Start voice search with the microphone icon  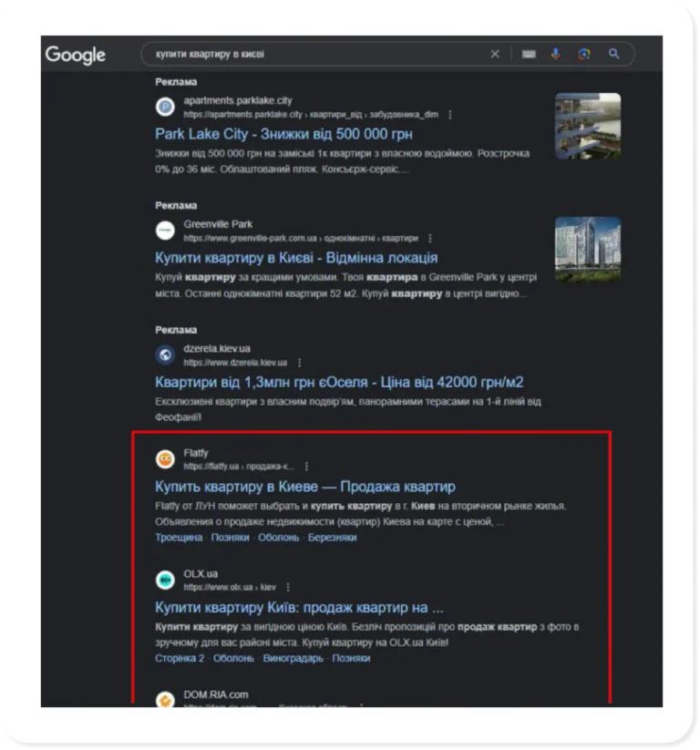pos(555,54)
